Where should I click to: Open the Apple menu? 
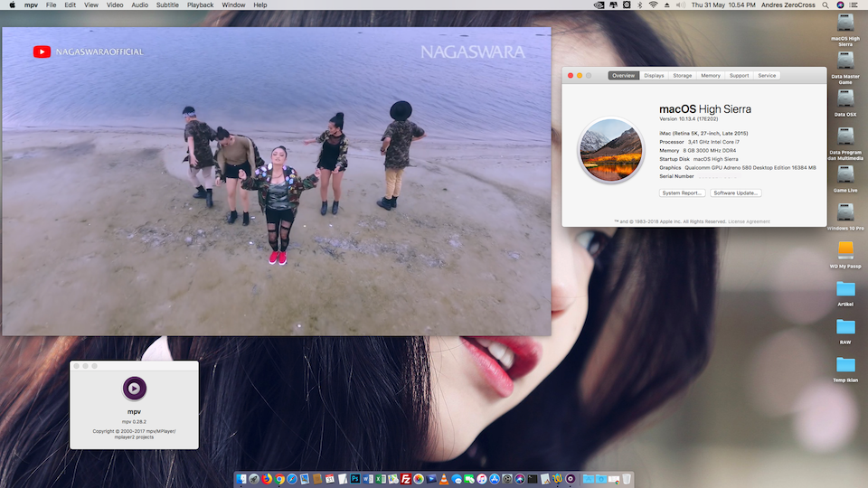pos(12,5)
